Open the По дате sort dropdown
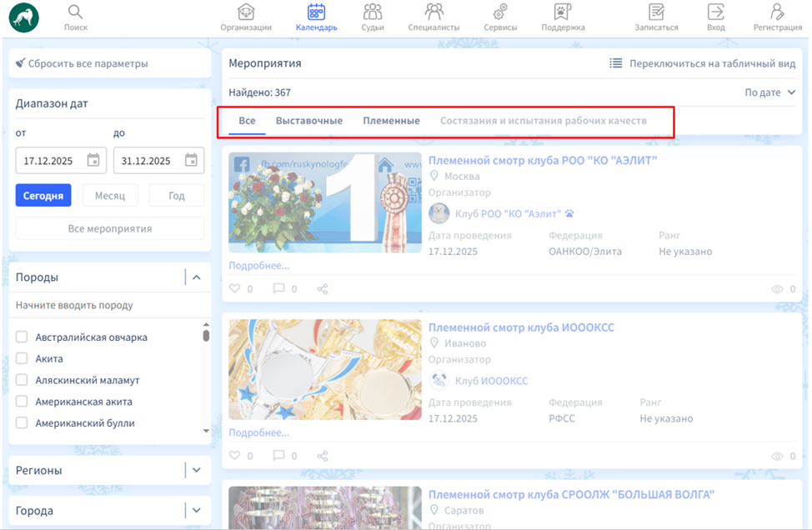Viewport: 812px width, 530px height. [x=769, y=92]
